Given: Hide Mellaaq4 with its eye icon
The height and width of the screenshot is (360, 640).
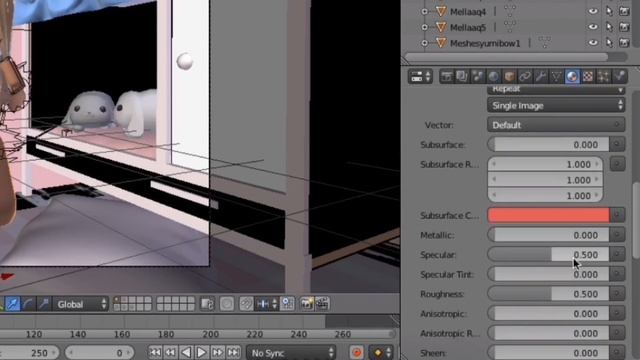Looking at the screenshot, I should (593, 11).
